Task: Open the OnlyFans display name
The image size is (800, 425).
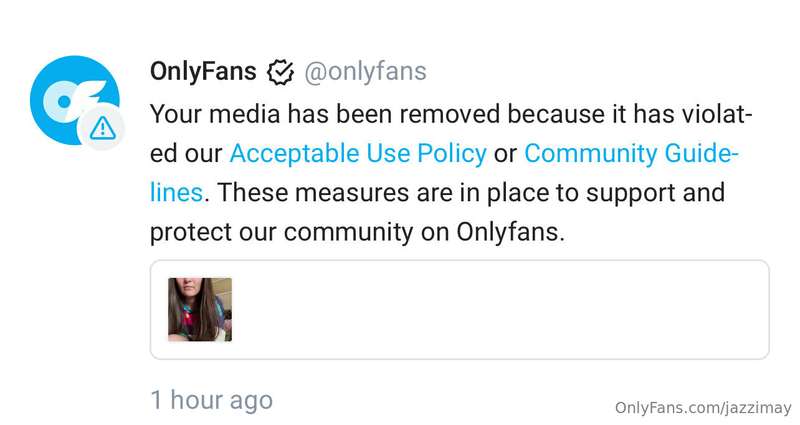Action: 203,71
